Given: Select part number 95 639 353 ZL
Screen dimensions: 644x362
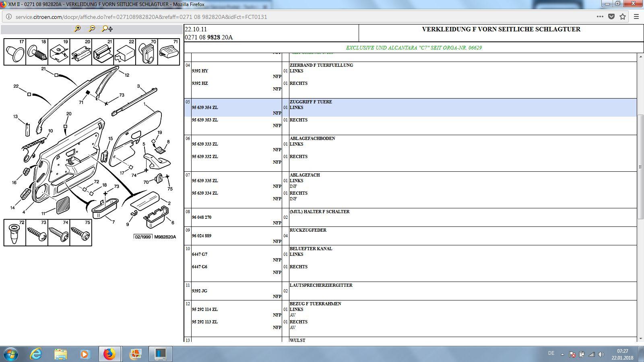Looking at the screenshot, I should pos(205,120).
